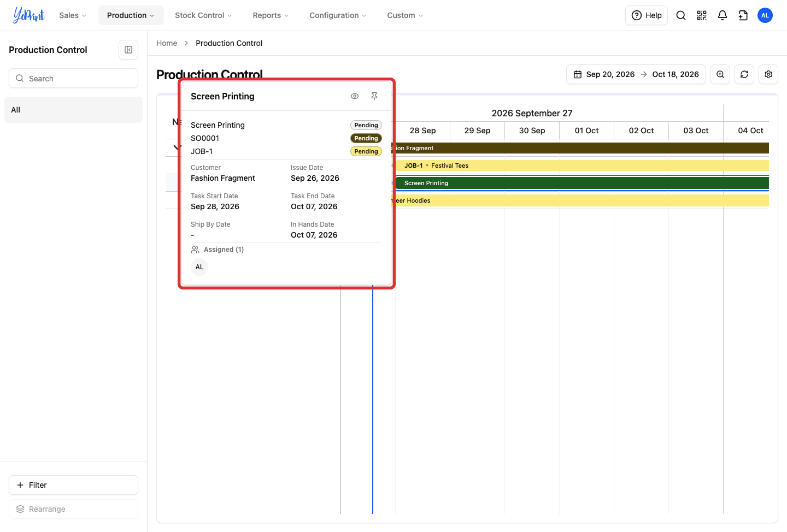Pin the Screen Printing popup card
Image resolution: width=787 pixels, height=532 pixels.
point(374,96)
